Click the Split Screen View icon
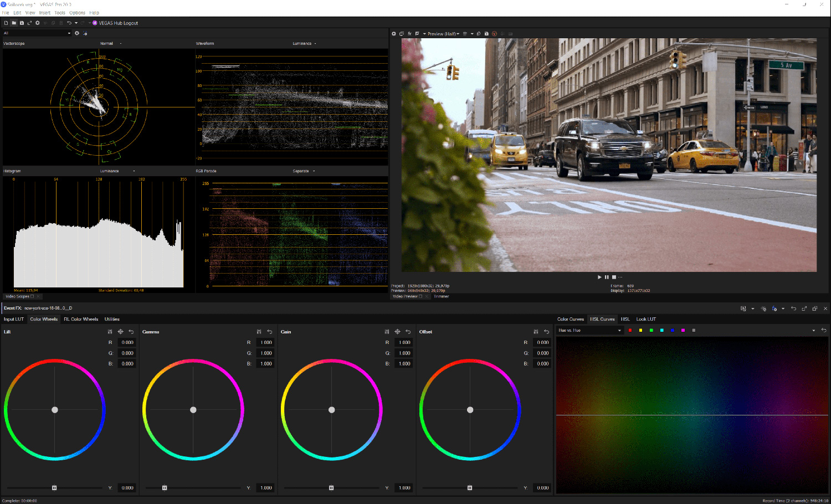 417,34
